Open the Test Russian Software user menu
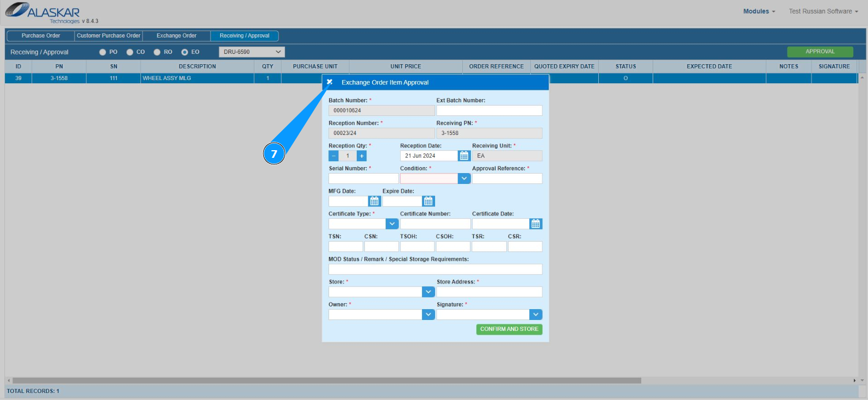This screenshot has width=868, height=400. pos(823,11)
